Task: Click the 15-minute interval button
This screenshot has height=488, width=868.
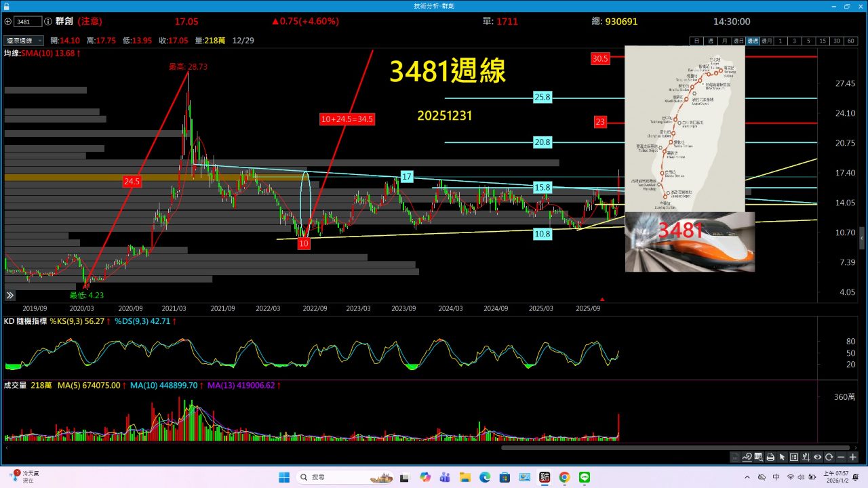Action: [x=823, y=41]
